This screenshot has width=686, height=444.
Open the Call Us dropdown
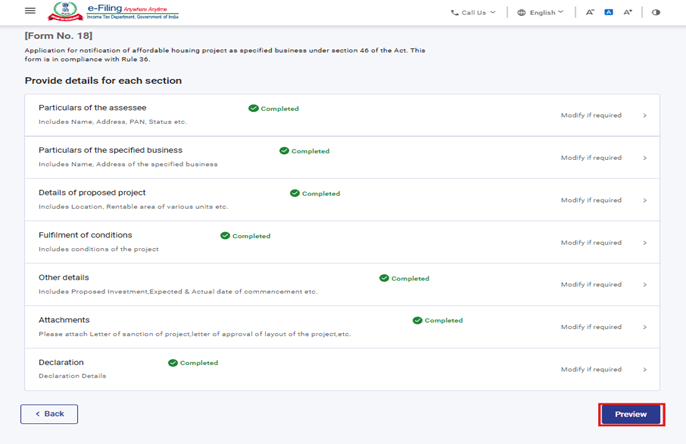click(473, 13)
